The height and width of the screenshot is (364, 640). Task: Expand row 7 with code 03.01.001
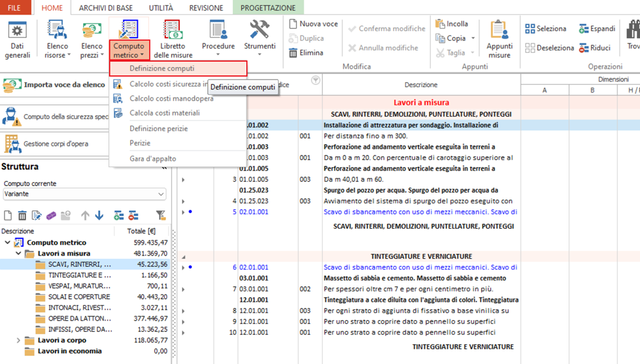pyautogui.click(x=183, y=289)
